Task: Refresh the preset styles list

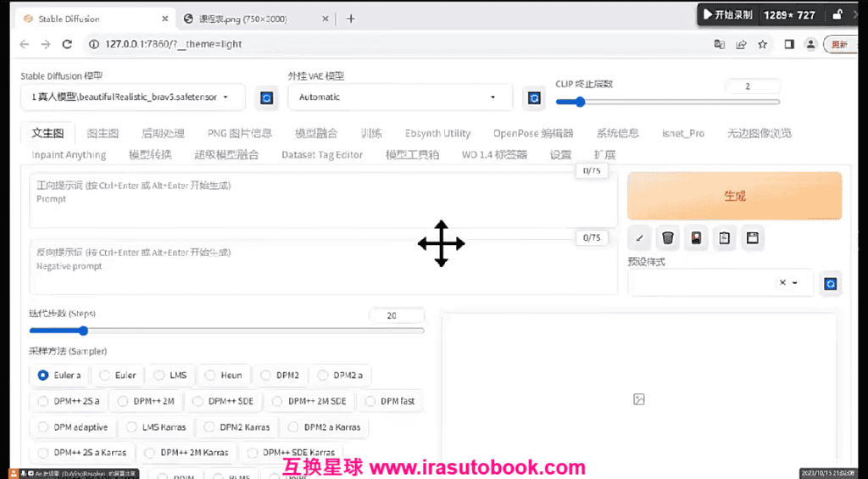Action: pyautogui.click(x=831, y=283)
